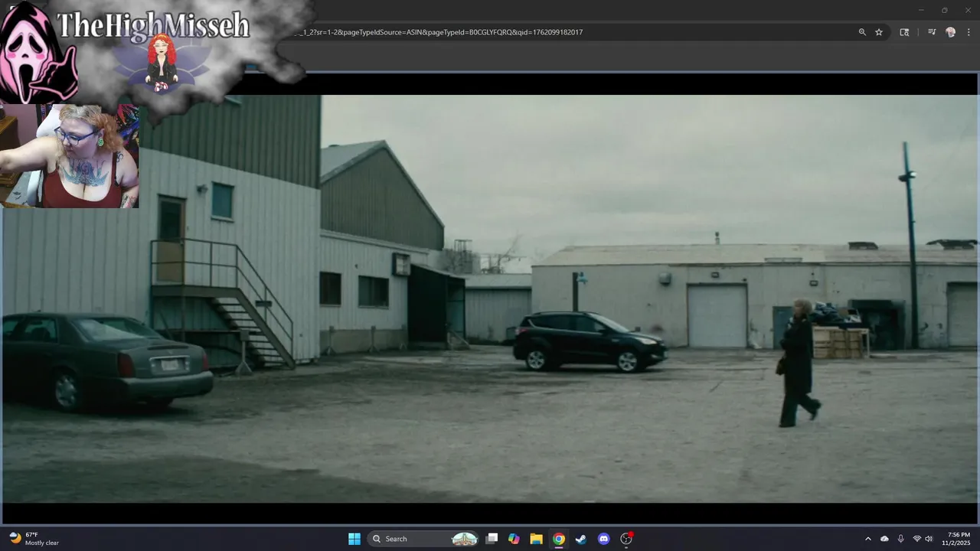Close the Chrome window

click(x=967, y=10)
